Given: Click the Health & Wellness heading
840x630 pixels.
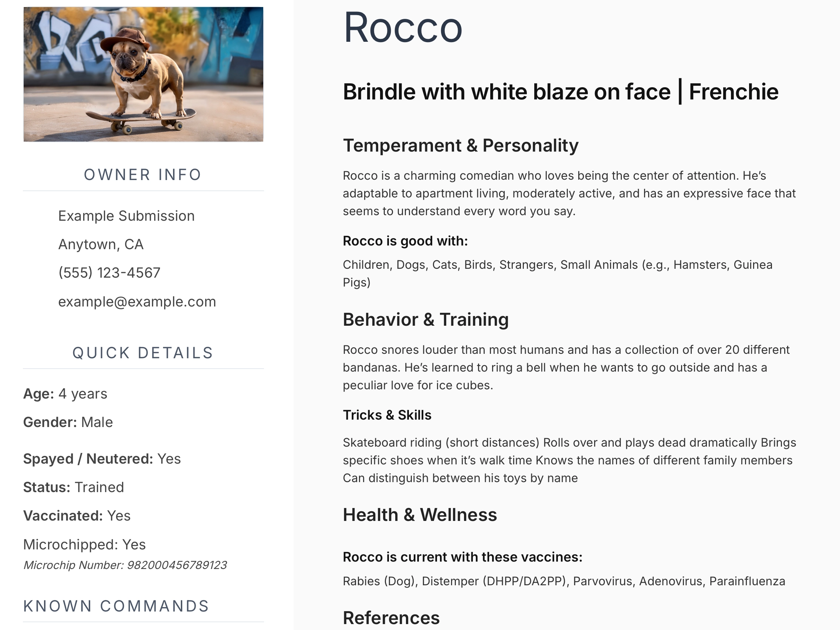Looking at the screenshot, I should coord(420,515).
